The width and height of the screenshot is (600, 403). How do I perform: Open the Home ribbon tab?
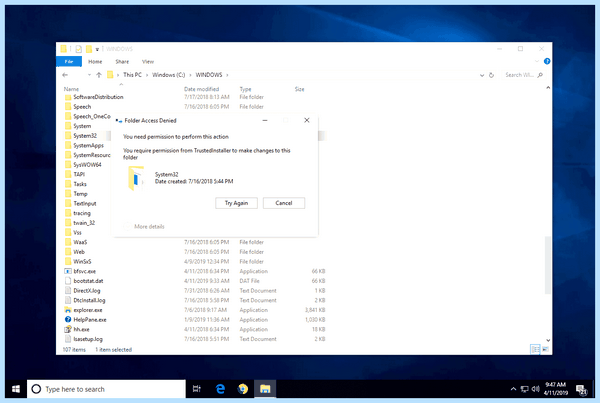coord(95,61)
